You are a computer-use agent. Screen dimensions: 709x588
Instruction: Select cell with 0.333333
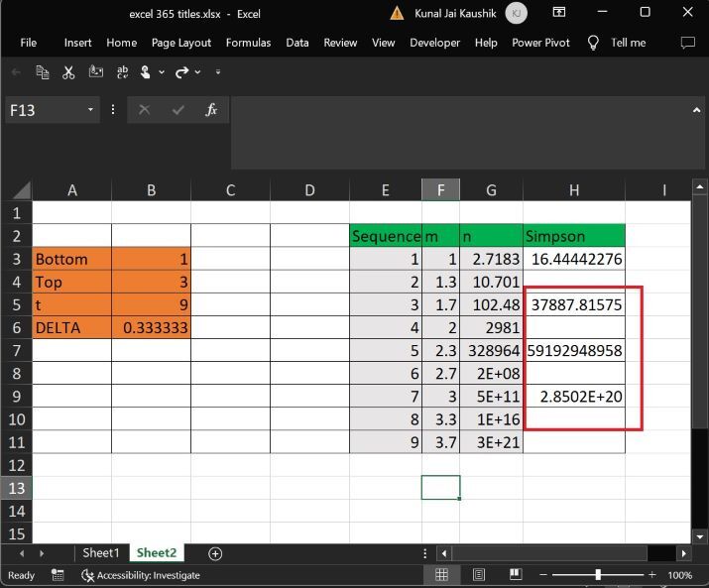(151, 327)
